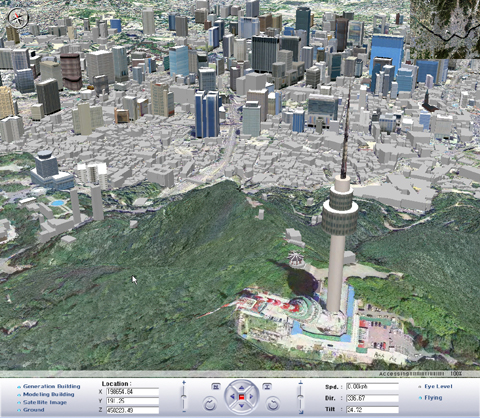
Task: Click the small icon left above navigation pad
Action: (216, 387)
